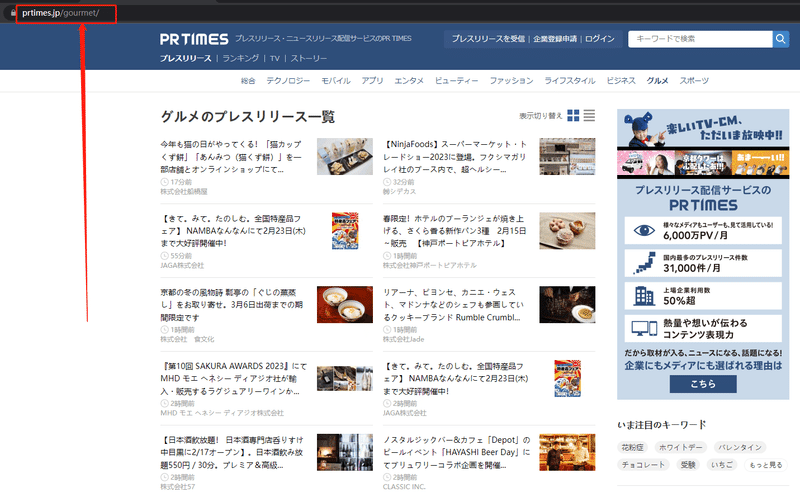Click the チョコレート keyword tag
This screenshot has width=800, height=497.
[x=643, y=464]
